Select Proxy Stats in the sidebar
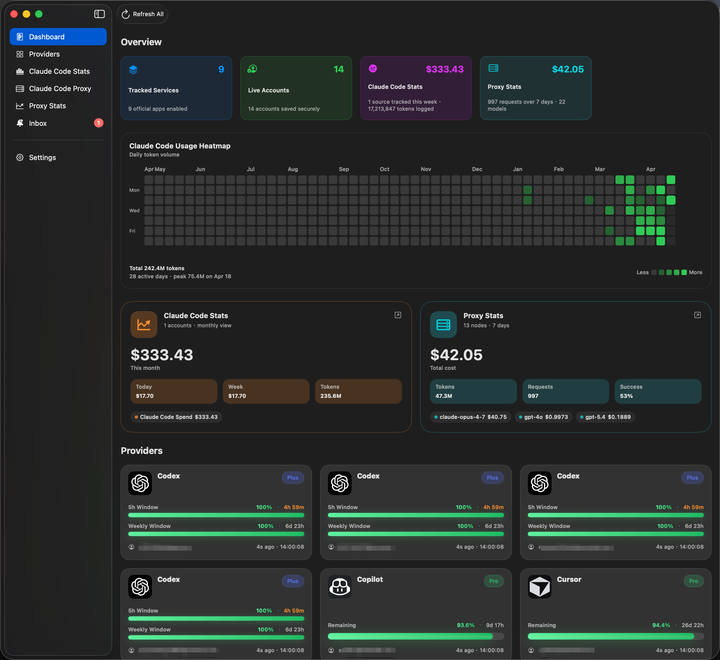 tap(58, 106)
